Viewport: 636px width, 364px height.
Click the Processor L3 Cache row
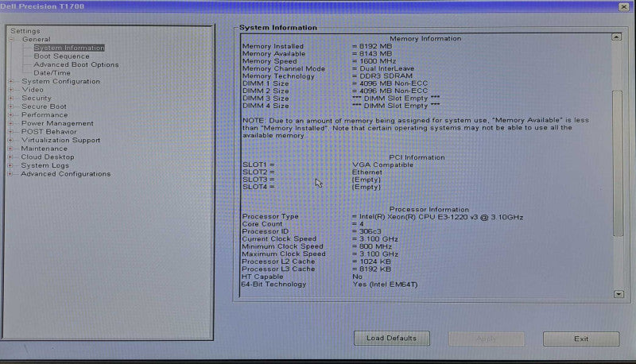316,269
